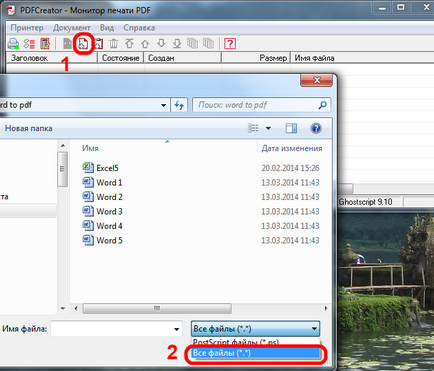Click the printer icon in PDFCreator toolbar
The image size is (434, 371).
pyautogui.click(x=13, y=43)
